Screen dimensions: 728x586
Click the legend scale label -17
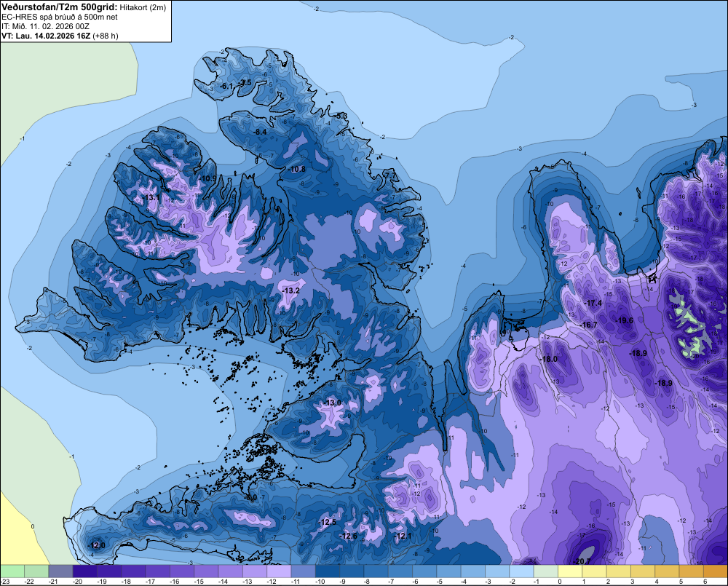[150, 582]
